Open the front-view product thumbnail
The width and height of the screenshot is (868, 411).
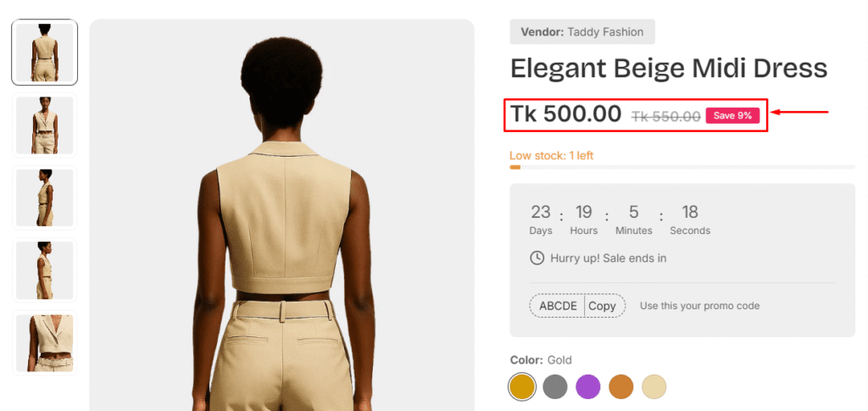[44, 125]
